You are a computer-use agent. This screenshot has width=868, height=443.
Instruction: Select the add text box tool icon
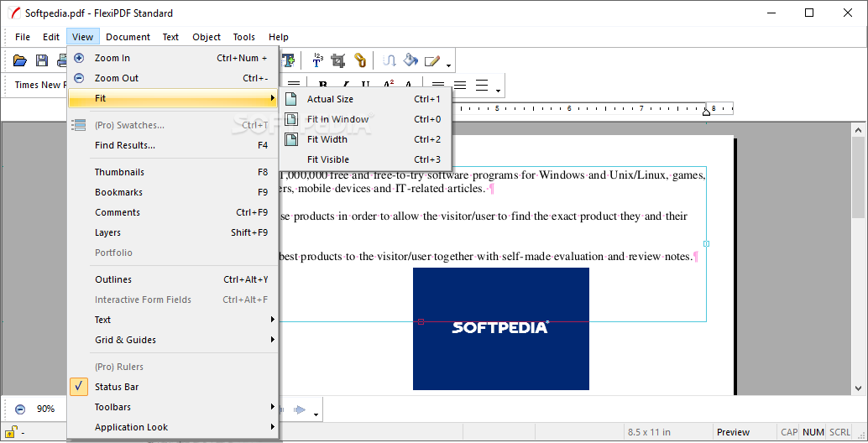288,60
